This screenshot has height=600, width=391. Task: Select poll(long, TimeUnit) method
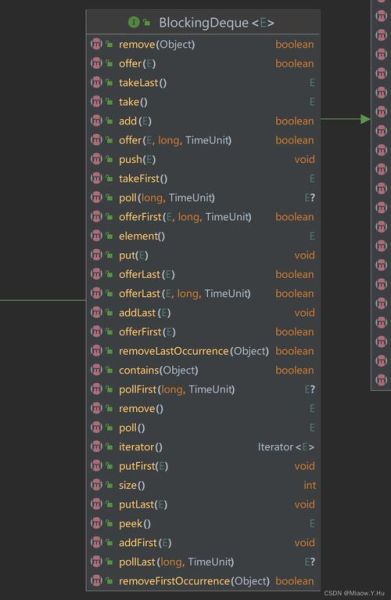(x=167, y=197)
